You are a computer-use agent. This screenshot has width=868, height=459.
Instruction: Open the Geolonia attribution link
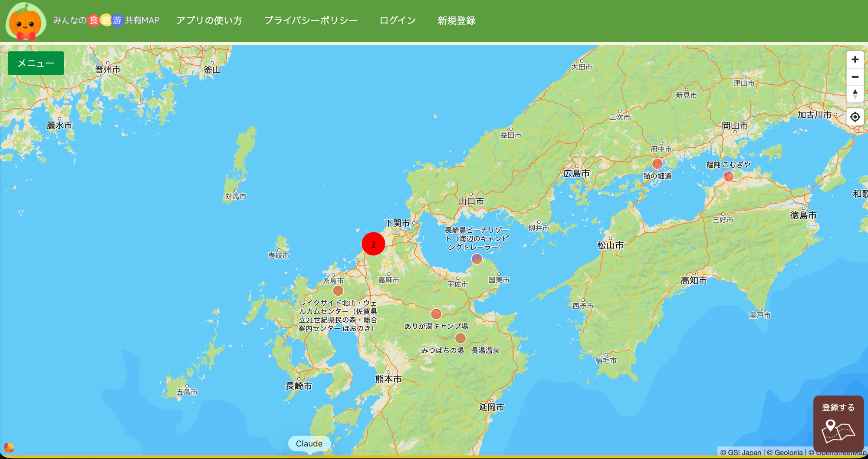tap(785, 452)
